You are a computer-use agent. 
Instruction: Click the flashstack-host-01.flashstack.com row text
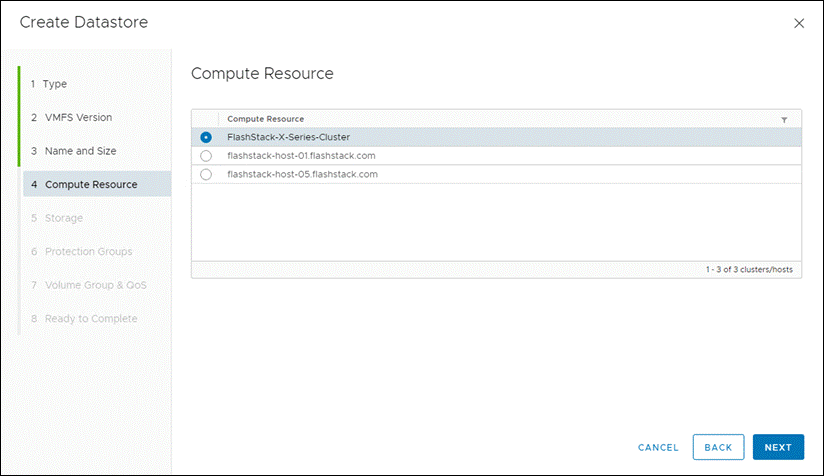click(x=301, y=156)
